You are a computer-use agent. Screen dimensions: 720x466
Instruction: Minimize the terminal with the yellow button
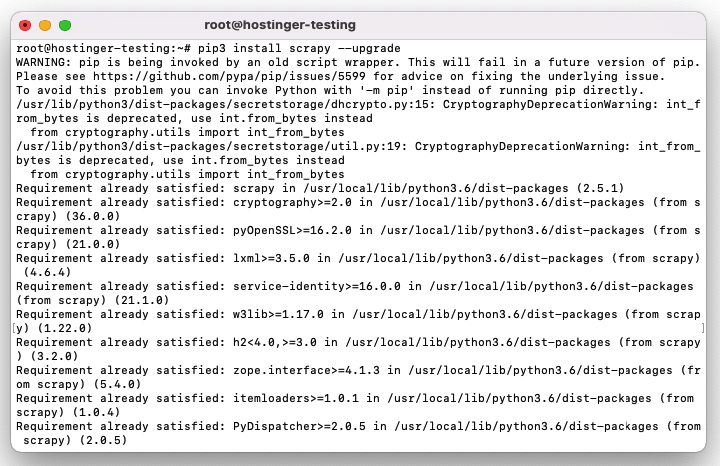(45, 25)
